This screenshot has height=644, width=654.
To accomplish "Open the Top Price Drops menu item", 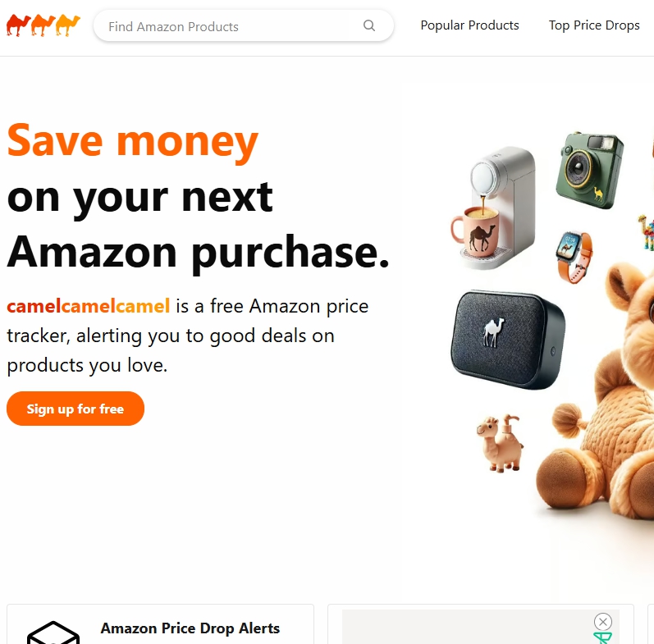I will (594, 25).
